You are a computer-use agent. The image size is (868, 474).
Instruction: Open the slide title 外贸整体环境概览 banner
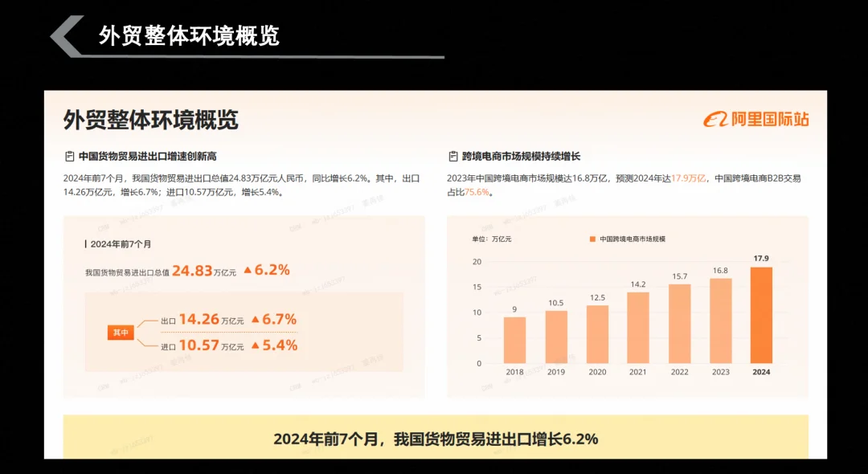tap(189, 35)
